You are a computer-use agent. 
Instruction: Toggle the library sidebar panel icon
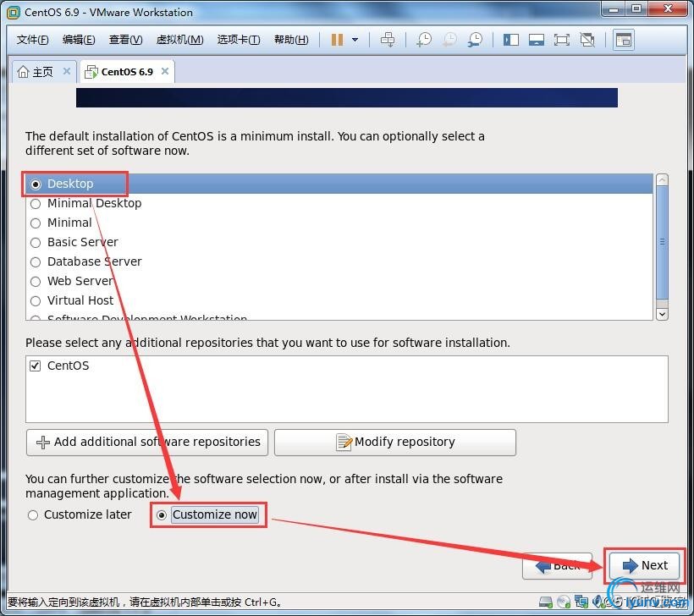tap(510, 40)
